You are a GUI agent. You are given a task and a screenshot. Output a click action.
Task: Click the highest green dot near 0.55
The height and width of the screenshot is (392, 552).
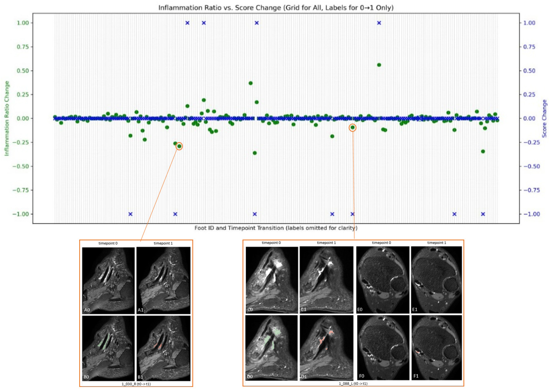[x=379, y=65]
